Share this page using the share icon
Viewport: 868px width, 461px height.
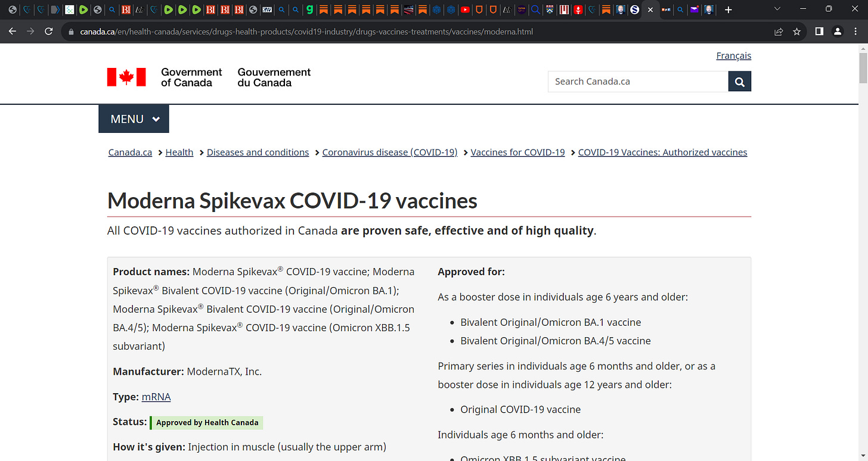coord(779,32)
